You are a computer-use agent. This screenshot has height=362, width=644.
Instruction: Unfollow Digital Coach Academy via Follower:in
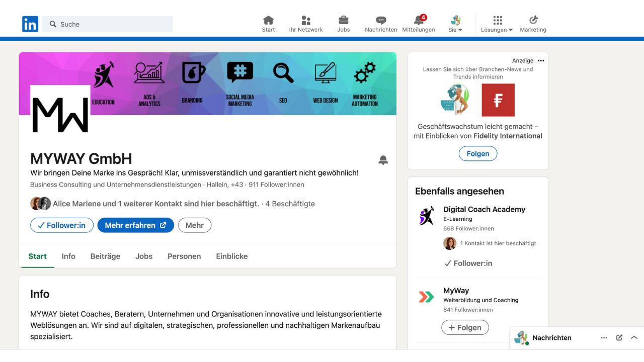point(468,263)
